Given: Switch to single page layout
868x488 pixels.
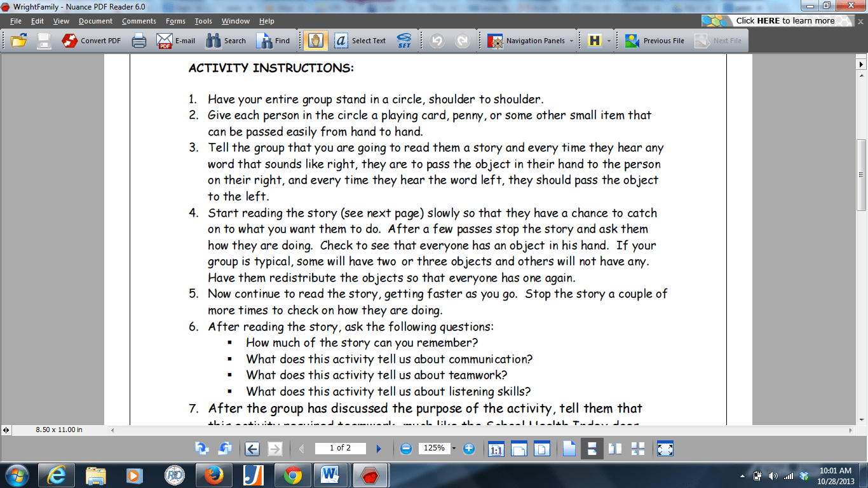Looking at the screenshot, I should coord(569,449).
